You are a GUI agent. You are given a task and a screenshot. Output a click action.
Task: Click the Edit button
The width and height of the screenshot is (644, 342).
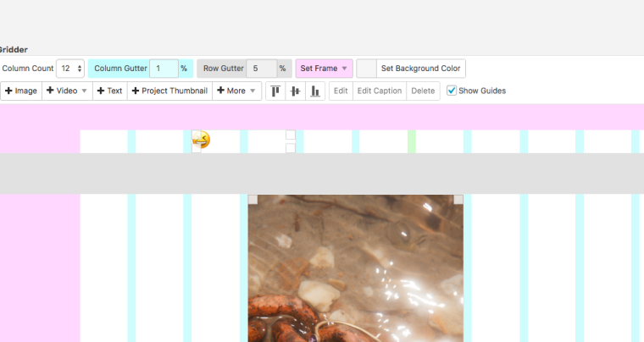[341, 91]
